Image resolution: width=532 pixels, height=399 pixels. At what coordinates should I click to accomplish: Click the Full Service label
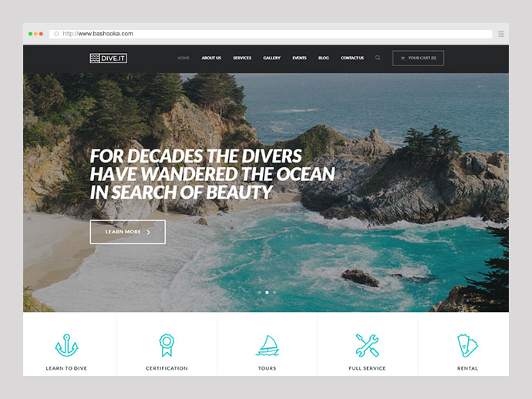point(367,368)
